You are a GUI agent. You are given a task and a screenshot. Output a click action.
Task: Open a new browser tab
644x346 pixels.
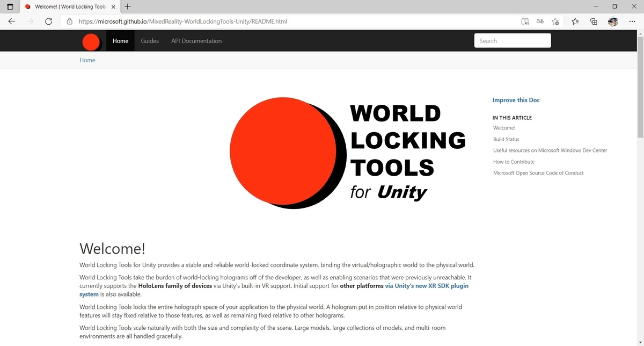click(x=127, y=6)
